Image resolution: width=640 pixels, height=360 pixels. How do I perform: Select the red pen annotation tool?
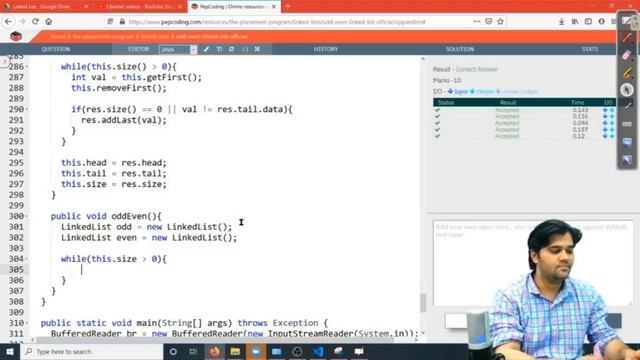pyautogui.click(x=627, y=38)
